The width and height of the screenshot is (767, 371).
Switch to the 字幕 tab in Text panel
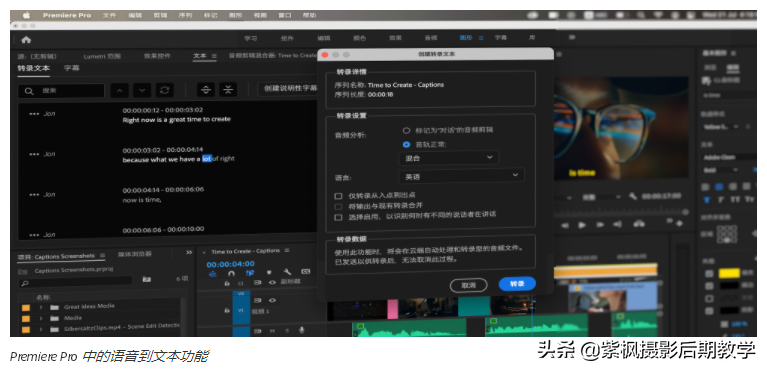[x=71, y=69]
